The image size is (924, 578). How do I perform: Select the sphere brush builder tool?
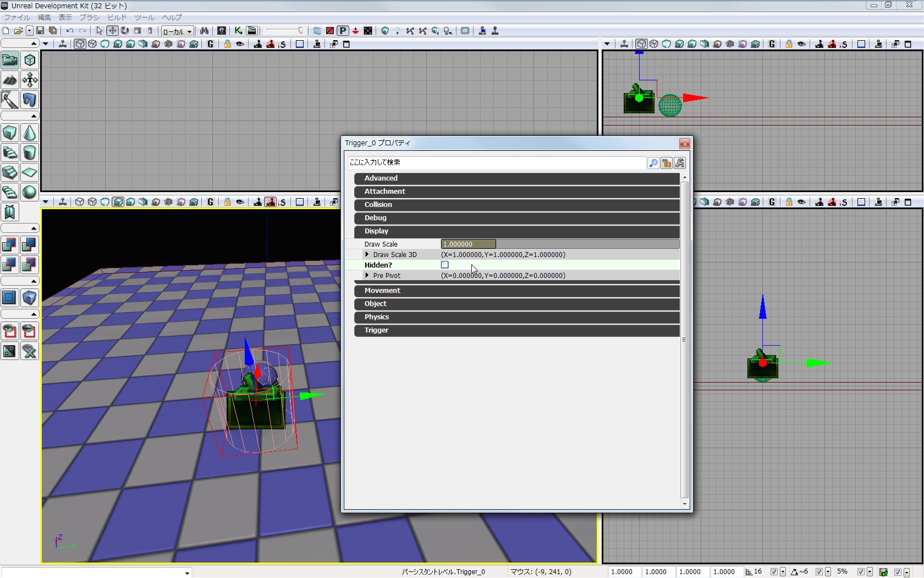(30, 192)
